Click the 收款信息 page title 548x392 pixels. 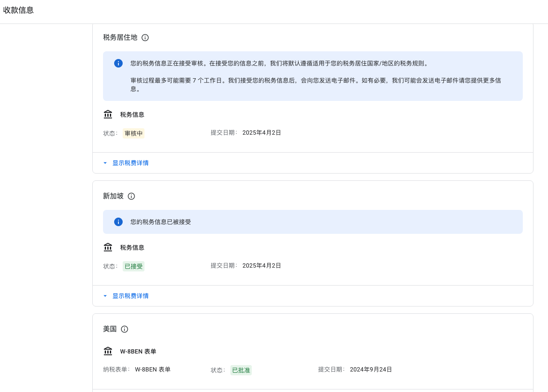[x=18, y=10]
